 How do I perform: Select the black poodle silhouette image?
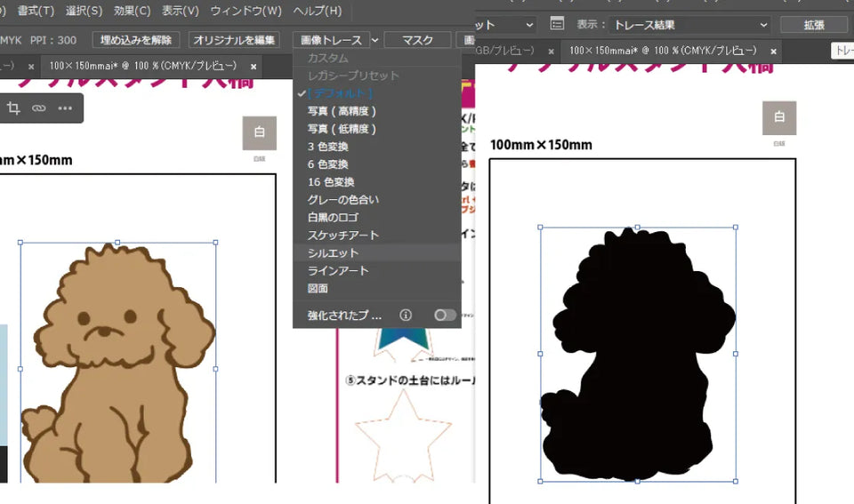click(x=637, y=356)
